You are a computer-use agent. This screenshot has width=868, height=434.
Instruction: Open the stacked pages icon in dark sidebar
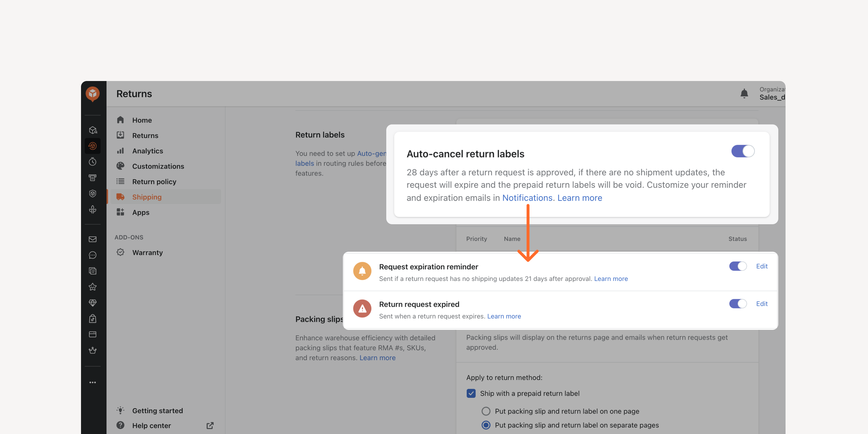pos(93,271)
